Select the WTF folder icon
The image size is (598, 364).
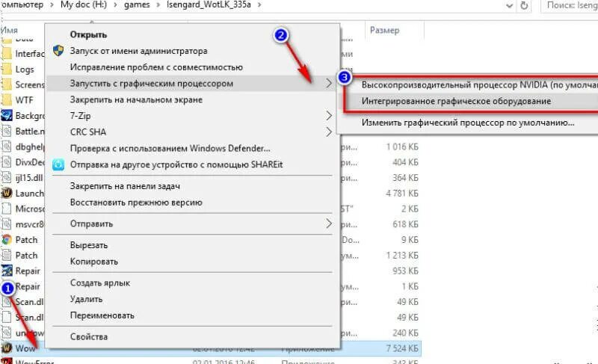point(7,100)
